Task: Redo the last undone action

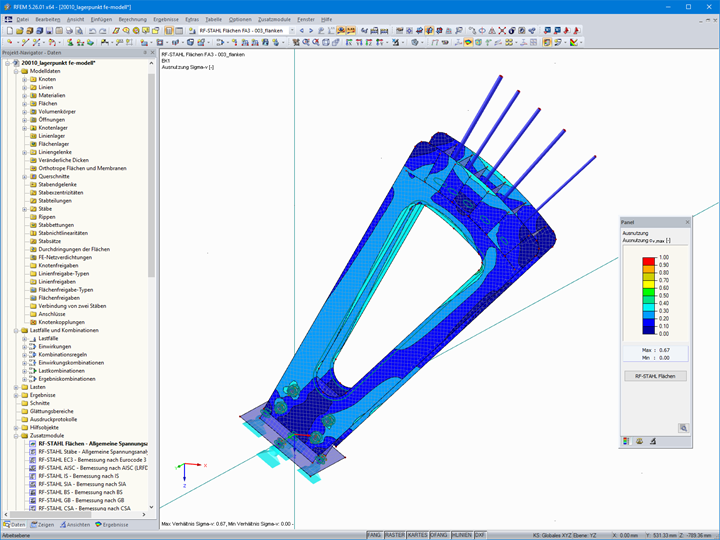Action: 102,31
